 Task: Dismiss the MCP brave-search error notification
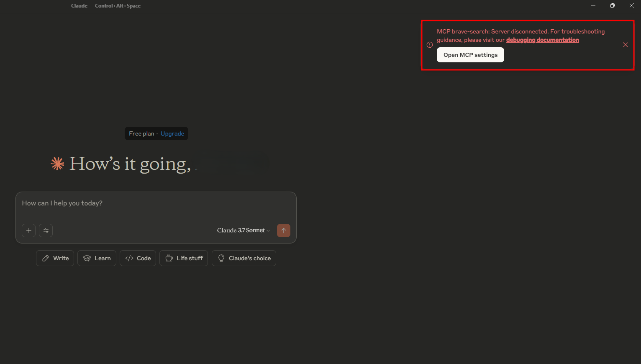tap(626, 45)
